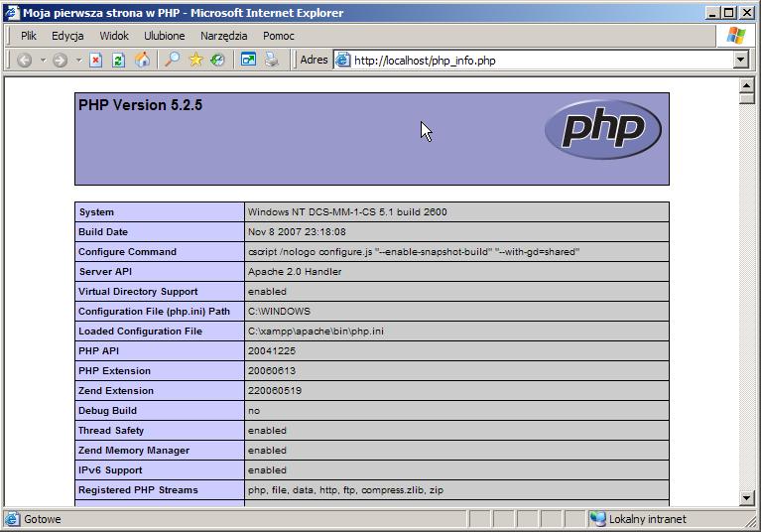The height and width of the screenshot is (532, 761).
Task: Go to the Home page icon
Action: point(142,60)
